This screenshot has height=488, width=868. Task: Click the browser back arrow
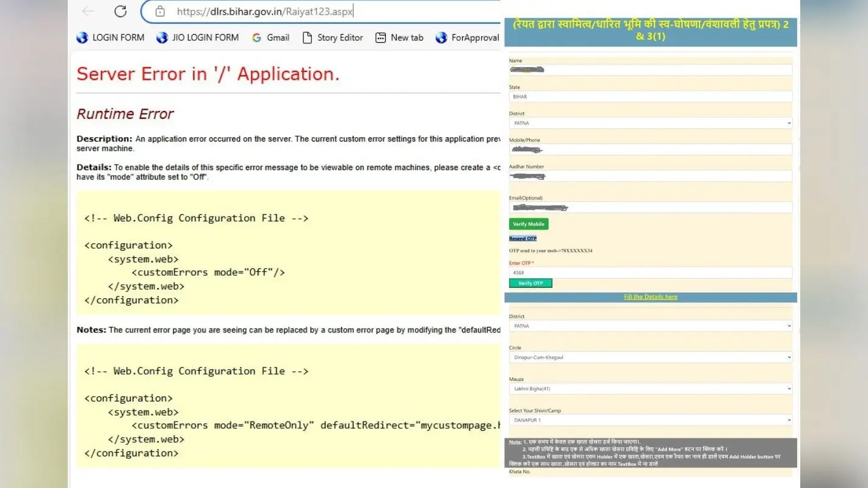88,11
